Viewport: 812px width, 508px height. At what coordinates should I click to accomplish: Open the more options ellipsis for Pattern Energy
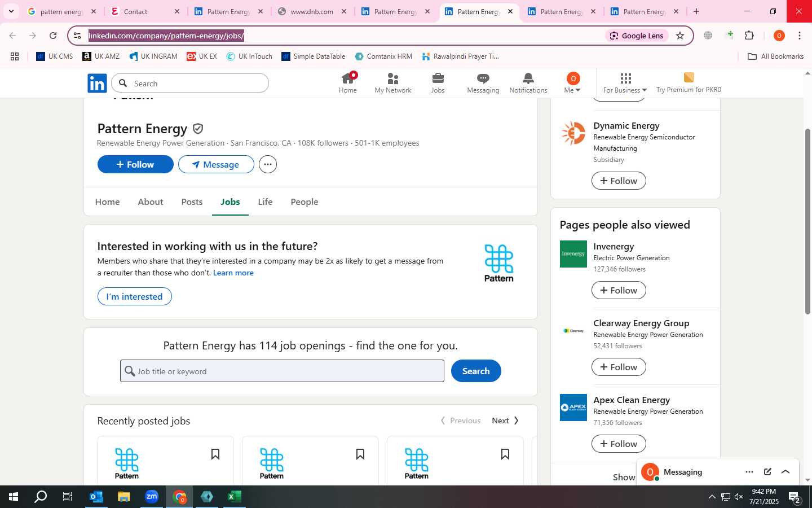[x=268, y=164]
